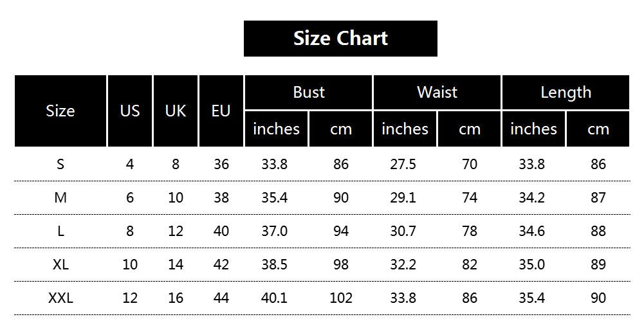The width and height of the screenshot is (644, 335).
Task: Select the S size row label
Action: point(60,164)
